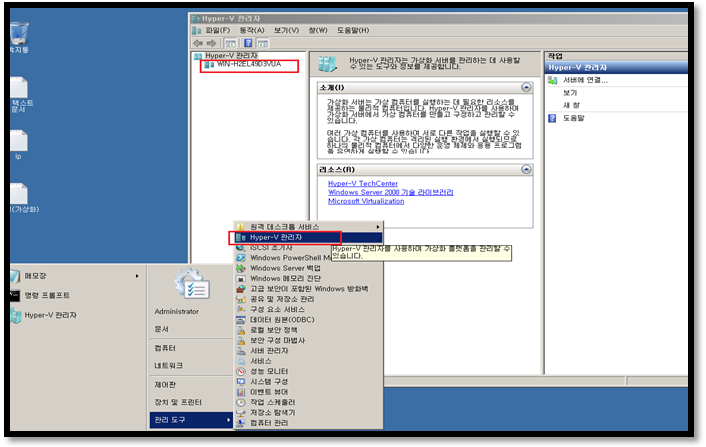Open 구성 요소 서비스

pos(308,310)
